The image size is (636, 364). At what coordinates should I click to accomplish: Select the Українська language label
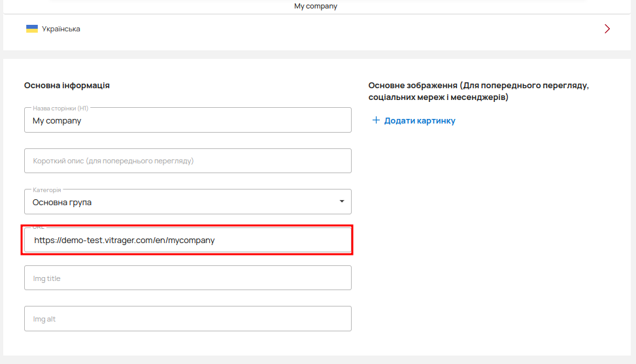pos(61,29)
